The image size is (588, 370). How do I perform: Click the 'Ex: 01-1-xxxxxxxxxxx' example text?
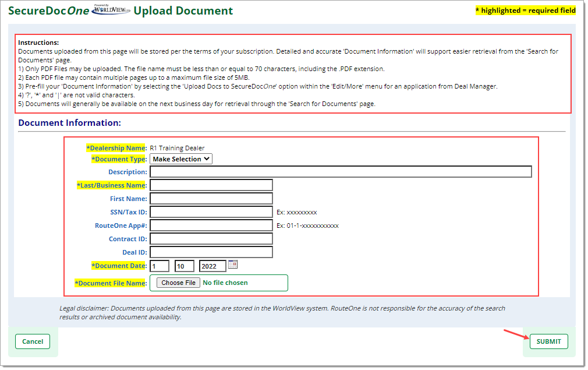(307, 226)
